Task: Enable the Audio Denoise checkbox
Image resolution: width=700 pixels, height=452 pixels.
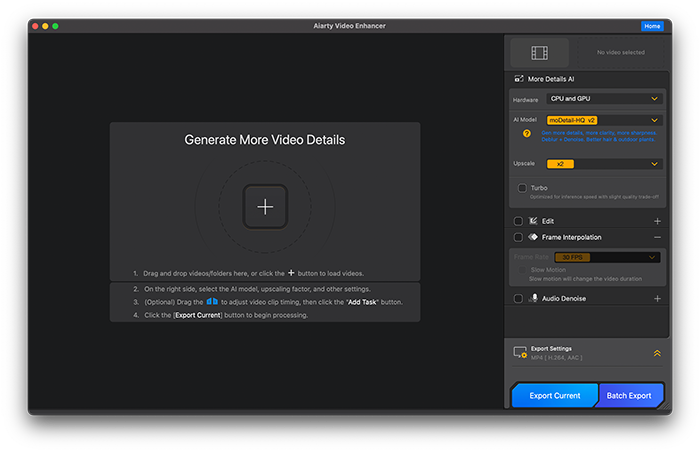Action: coord(518,298)
